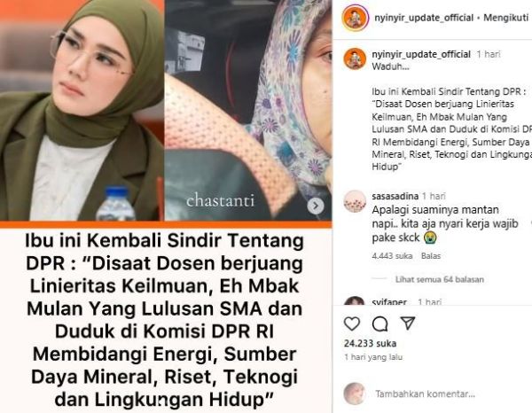View the 24.233 suka likes list
This screenshot has width=532, height=413.
point(370,343)
